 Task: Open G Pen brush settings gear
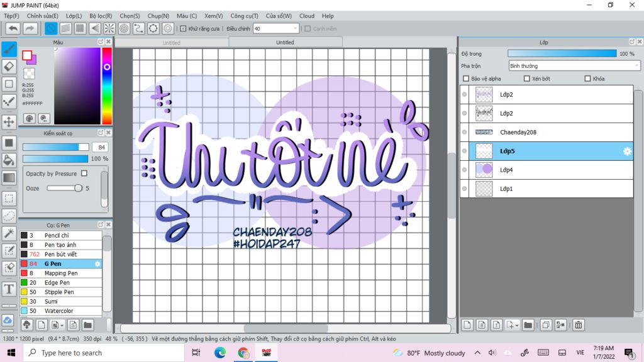click(x=97, y=264)
